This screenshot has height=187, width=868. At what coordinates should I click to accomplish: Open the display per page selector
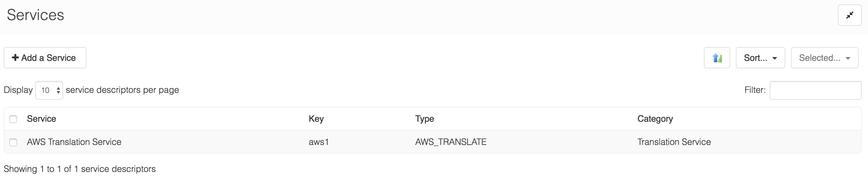point(49,90)
